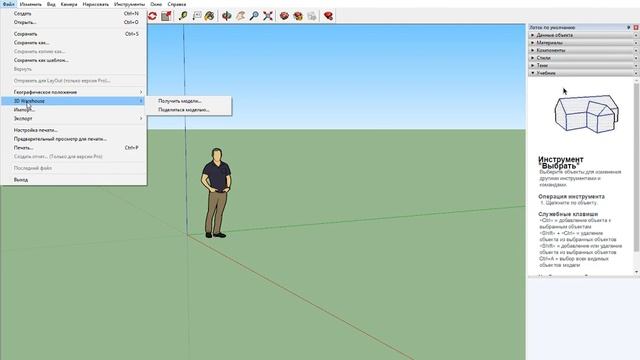The width and height of the screenshot is (640, 360).
Task: Choose Выход to exit
Action: tap(74, 180)
